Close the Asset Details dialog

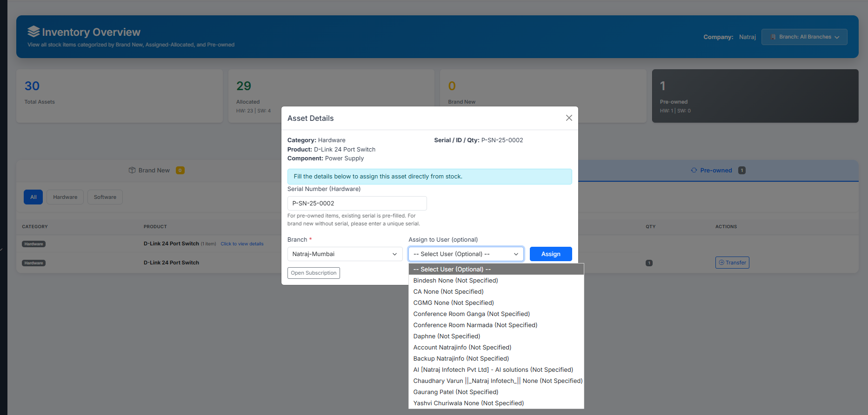[x=569, y=118]
